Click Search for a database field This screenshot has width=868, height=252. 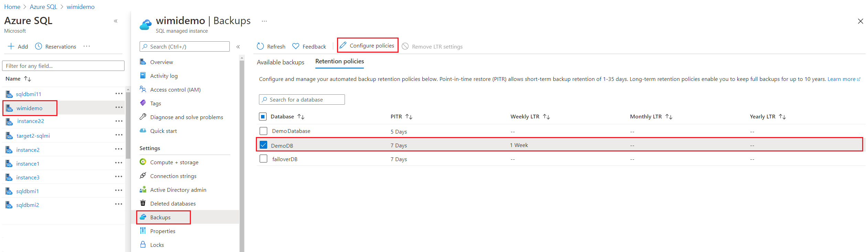click(302, 99)
